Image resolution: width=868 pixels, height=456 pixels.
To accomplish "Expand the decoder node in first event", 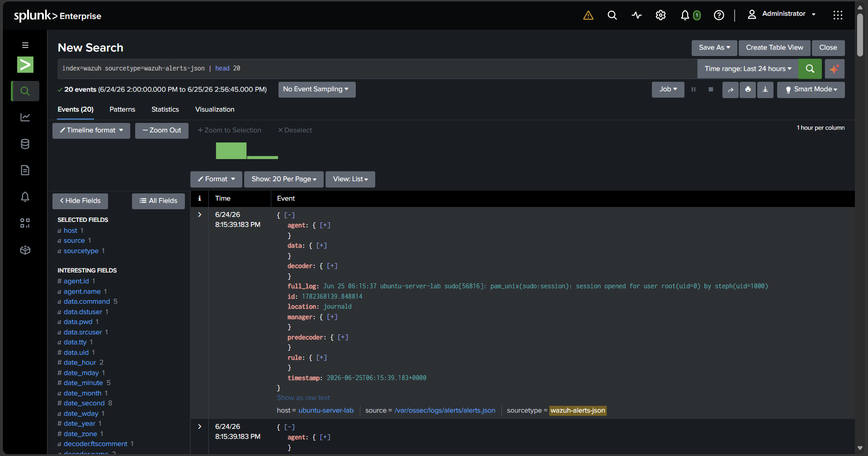I will [332, 266].
